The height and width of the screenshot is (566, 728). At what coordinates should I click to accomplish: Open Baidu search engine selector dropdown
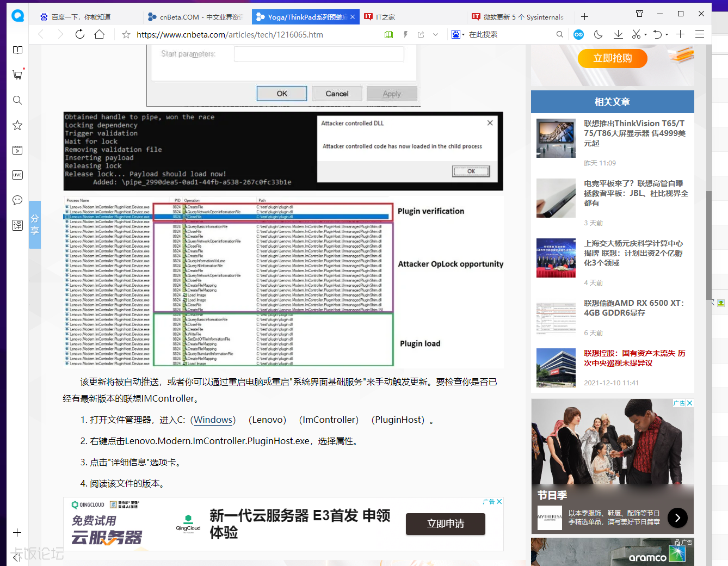(x=458, y=34)
